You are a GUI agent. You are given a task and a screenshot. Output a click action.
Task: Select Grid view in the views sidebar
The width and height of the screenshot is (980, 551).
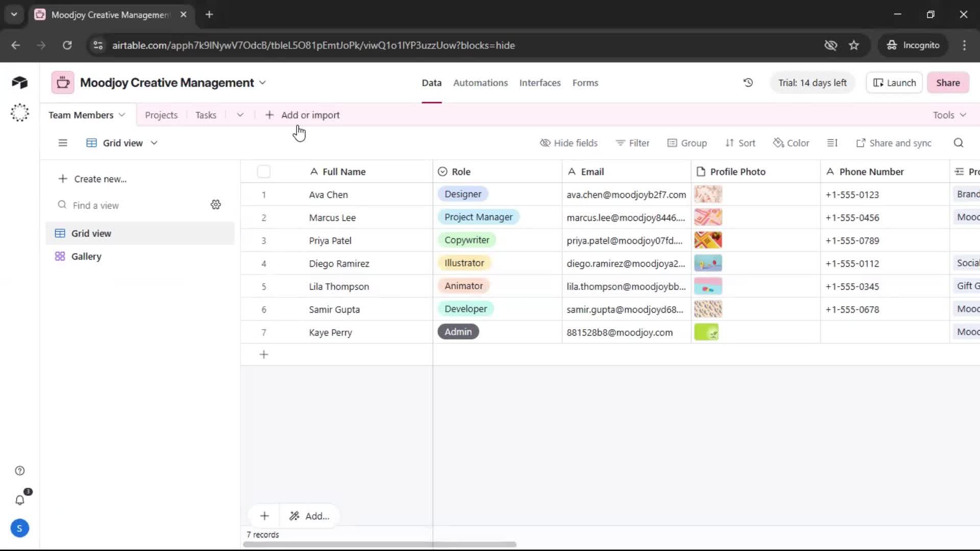pos(140,233)
